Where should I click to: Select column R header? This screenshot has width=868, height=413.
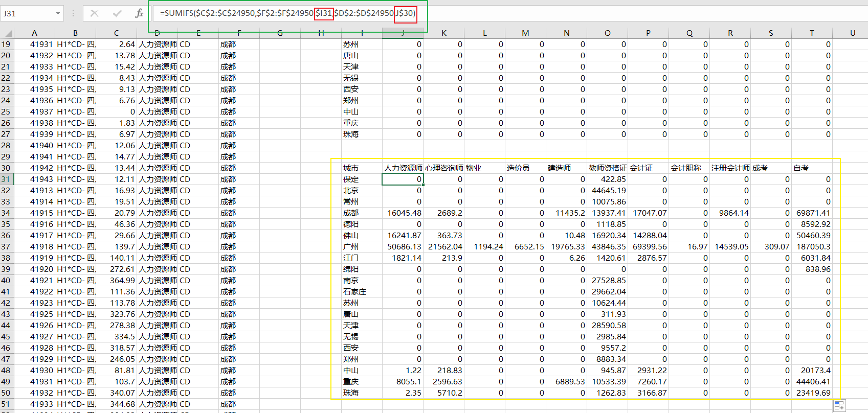coord(730,33)
